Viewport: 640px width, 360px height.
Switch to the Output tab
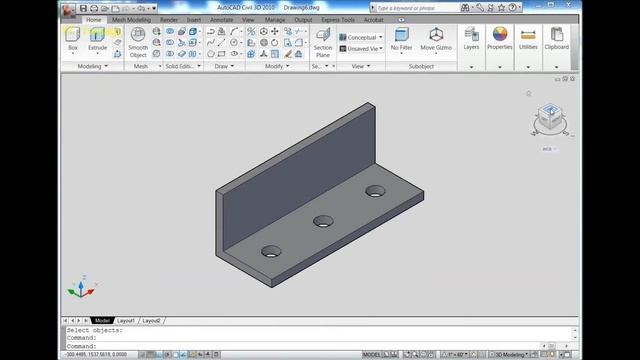pos(303,20)
